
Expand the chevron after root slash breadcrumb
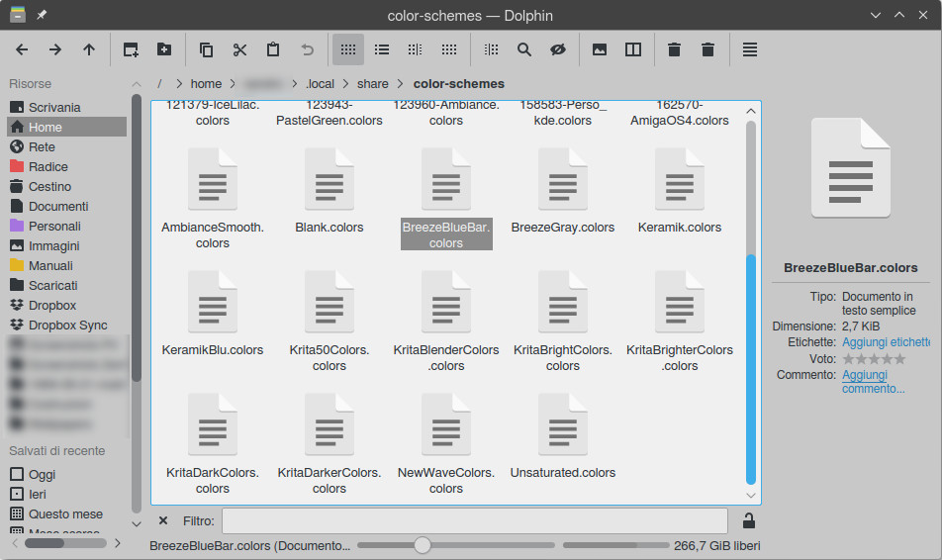coord(179,84)
